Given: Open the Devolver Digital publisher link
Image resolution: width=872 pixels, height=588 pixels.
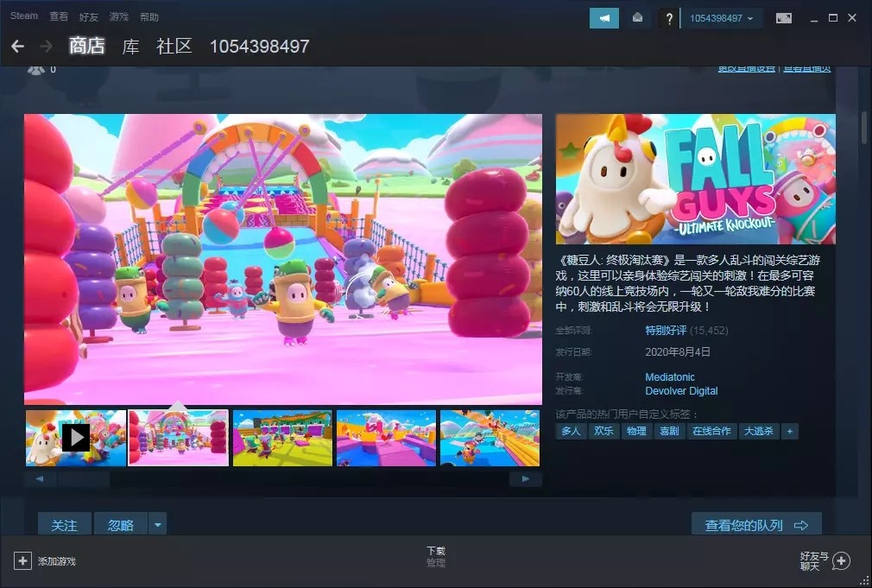Looking at the screenshot, I should pyautogui.click(x=681, y=391).
